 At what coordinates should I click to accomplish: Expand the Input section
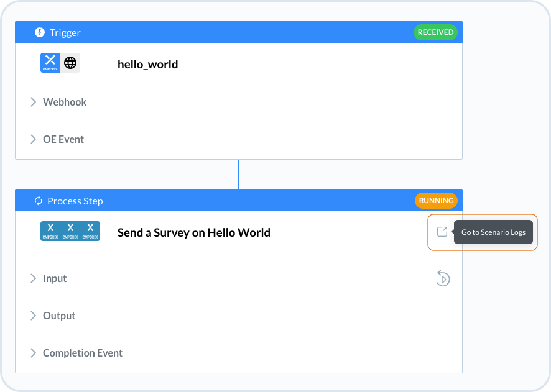(34, 278)
